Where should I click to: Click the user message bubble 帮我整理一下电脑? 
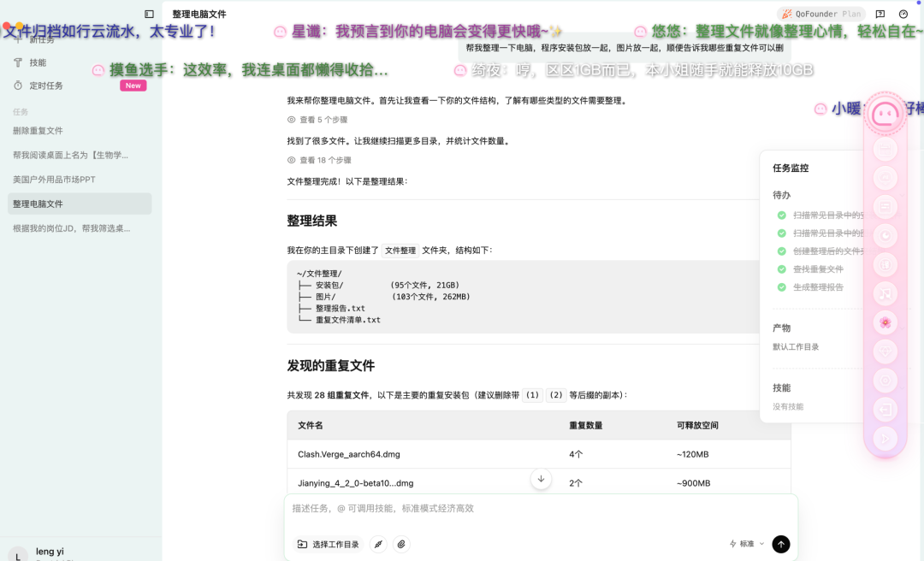click(x=625, y=48)
